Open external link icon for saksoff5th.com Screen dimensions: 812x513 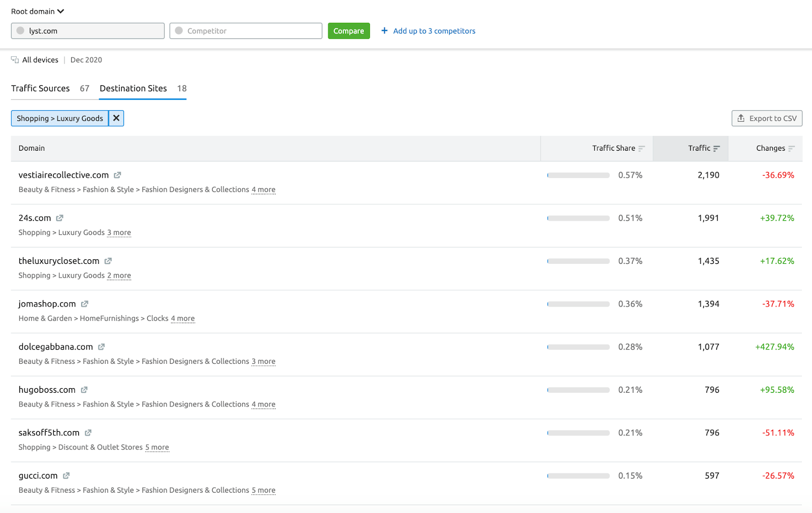[x=88, y=433]
